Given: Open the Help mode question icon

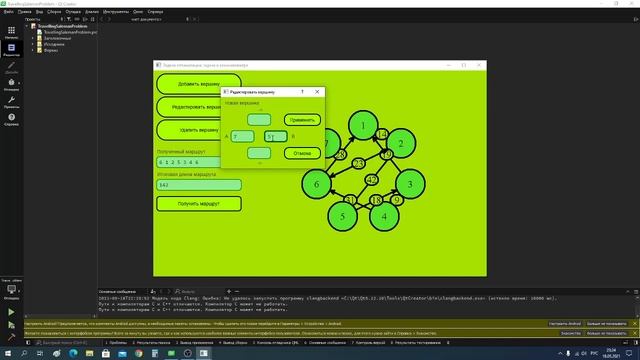Looking at the screenshot, I should pyautogui.click(x=11, y=118).
